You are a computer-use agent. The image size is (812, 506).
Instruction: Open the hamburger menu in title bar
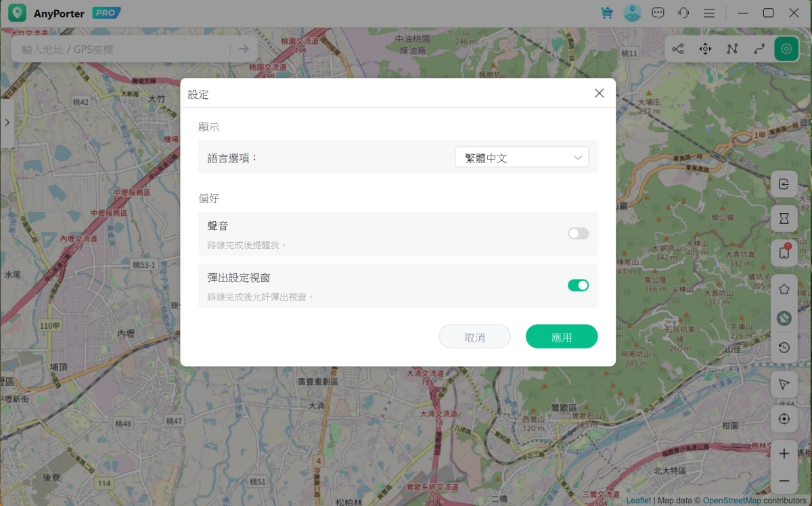[709, 13]
